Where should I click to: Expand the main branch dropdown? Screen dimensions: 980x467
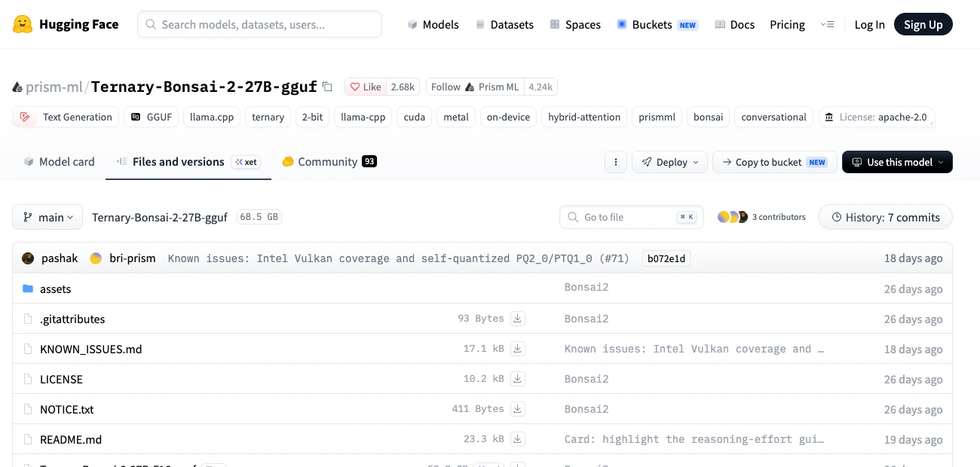coord(47,217)
